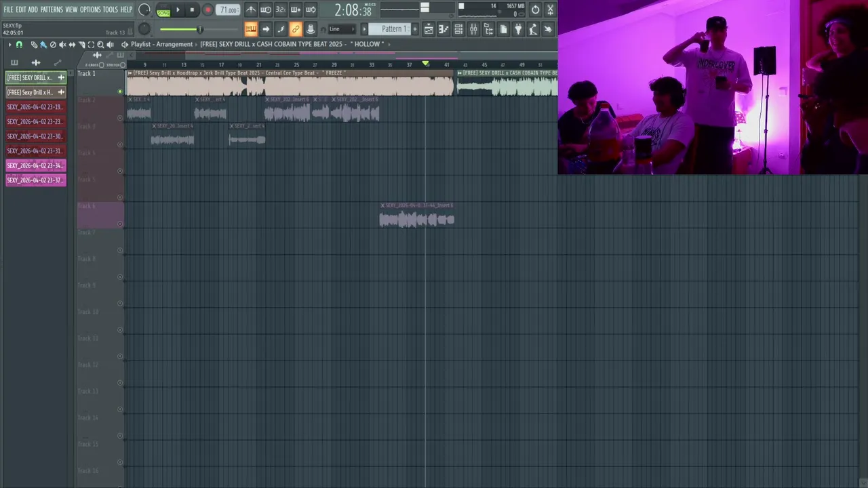Open the project picker pages icon
Image resolution: width=868 pixels, height=488 pixels.
click(503, 29)
